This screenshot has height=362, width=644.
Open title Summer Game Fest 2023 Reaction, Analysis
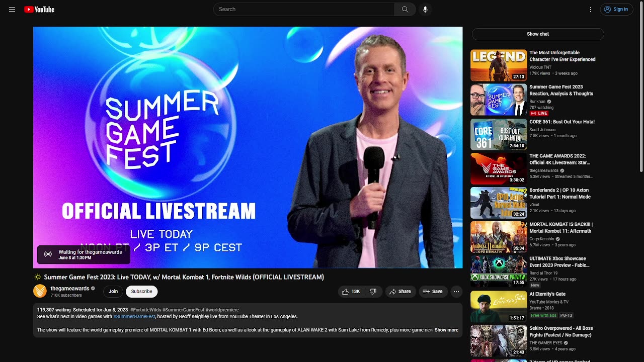pyautogui.click(x=561, y=90)
